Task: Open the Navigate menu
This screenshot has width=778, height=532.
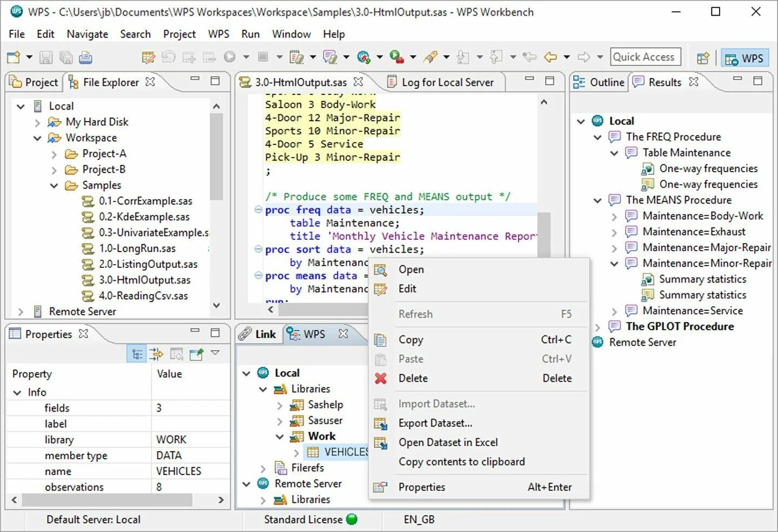Action: tap(88, 34)
